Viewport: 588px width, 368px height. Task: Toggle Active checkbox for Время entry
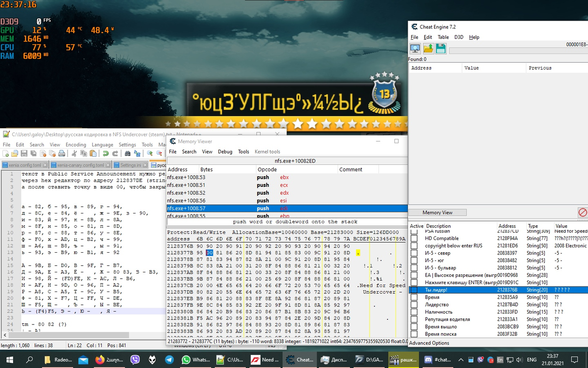(414, 297)
